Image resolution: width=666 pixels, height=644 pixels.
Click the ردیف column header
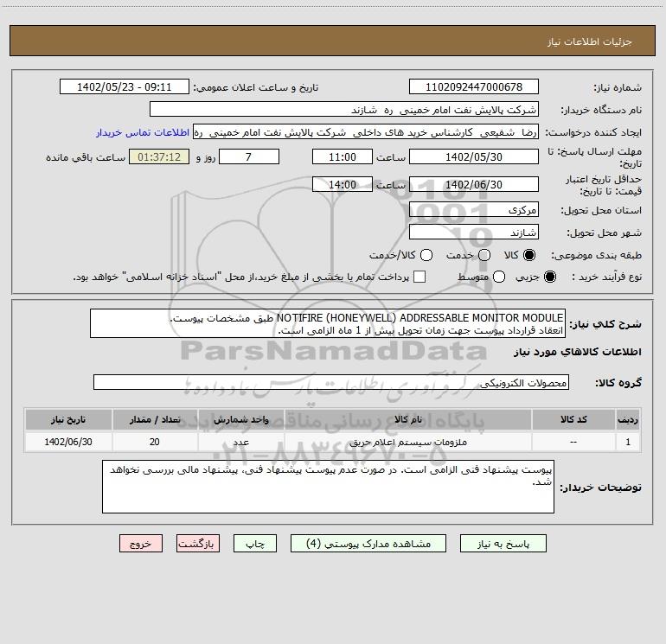[x=628, y=420]
